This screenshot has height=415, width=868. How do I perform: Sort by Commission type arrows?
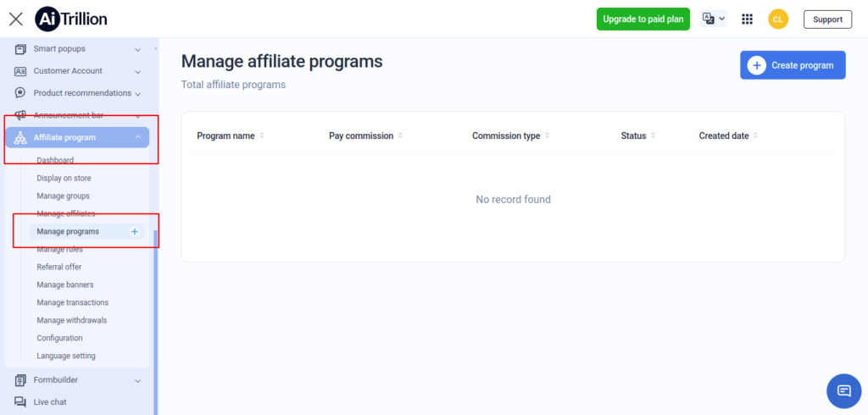click(547, 136)
